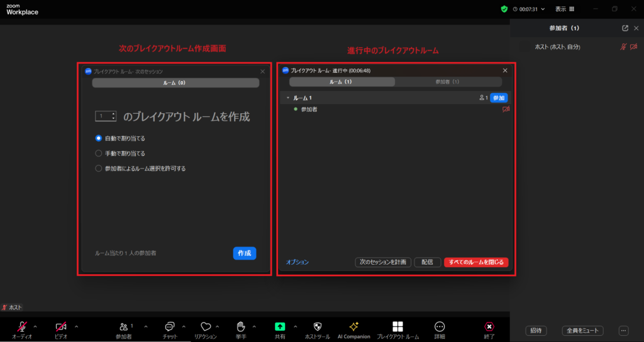Collapse the ルーム 1 tree entry

(288, 98)
